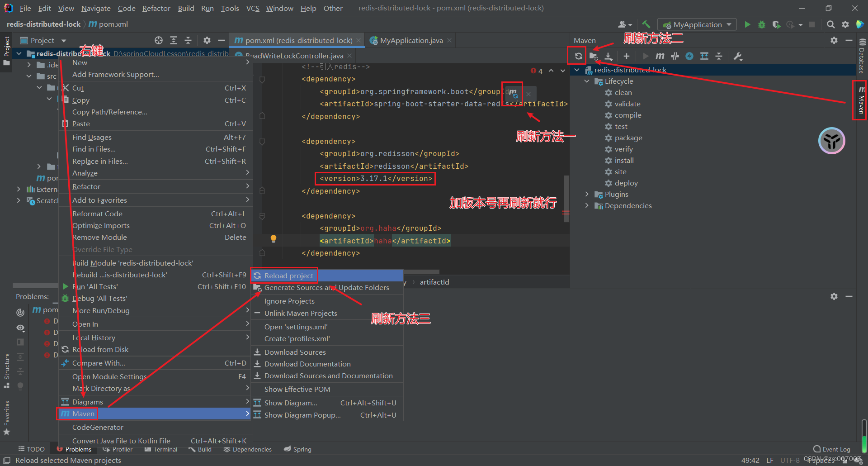This screenshot has width=868, height=466.
Task: Debug MyApplication with the bug icon
Action: coord(762,24)
